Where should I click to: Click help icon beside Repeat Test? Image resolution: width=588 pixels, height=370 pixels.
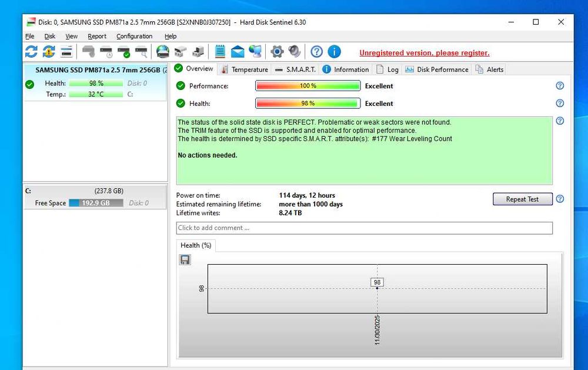560,199
